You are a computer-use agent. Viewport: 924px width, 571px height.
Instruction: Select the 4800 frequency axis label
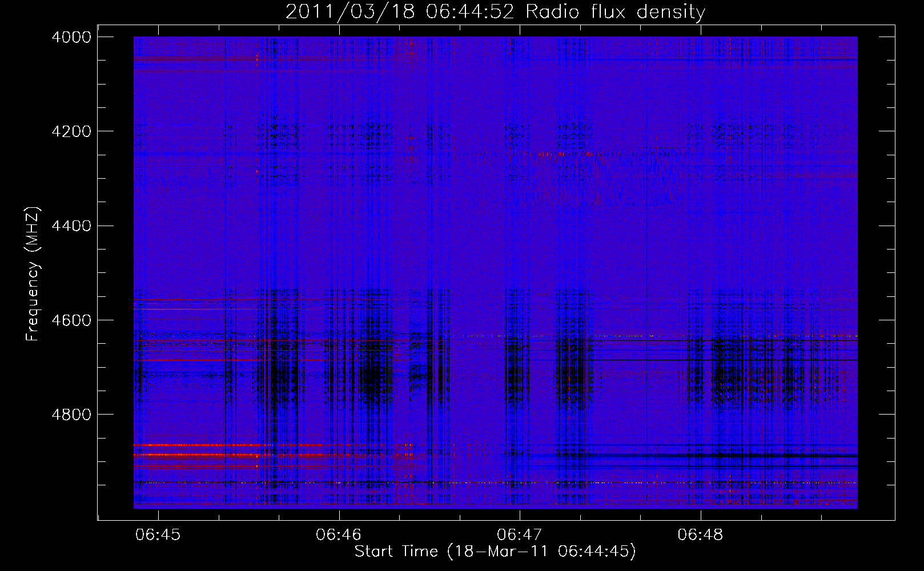coord(71,415)
